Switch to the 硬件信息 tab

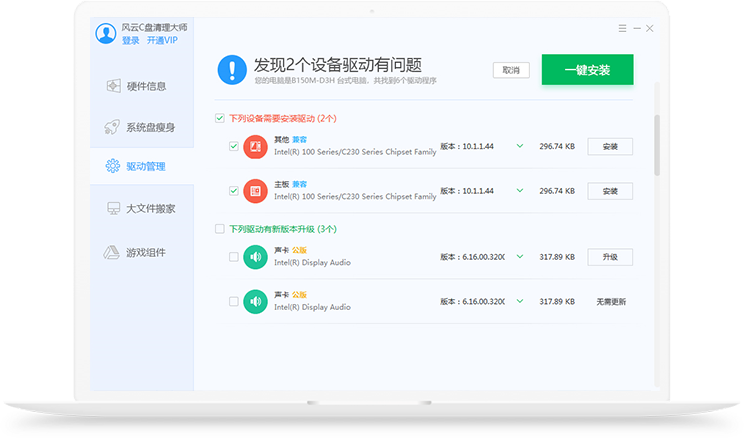pyautogui.click(x=138, y=86)
